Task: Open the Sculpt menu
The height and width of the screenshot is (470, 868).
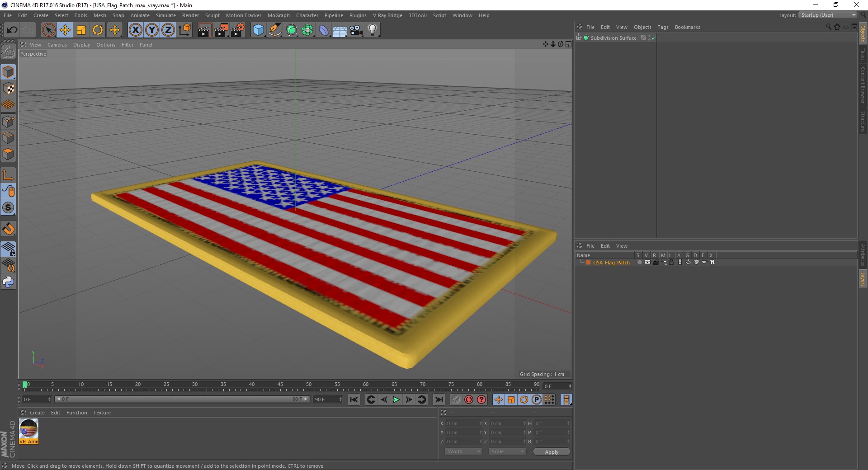Action: coord(212,15)
